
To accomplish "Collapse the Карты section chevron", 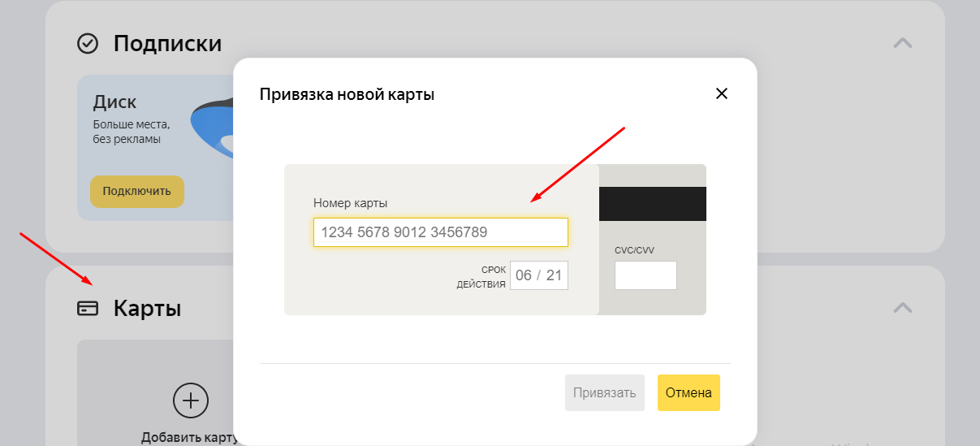I will pyautogui.click(x=902, y=308).
